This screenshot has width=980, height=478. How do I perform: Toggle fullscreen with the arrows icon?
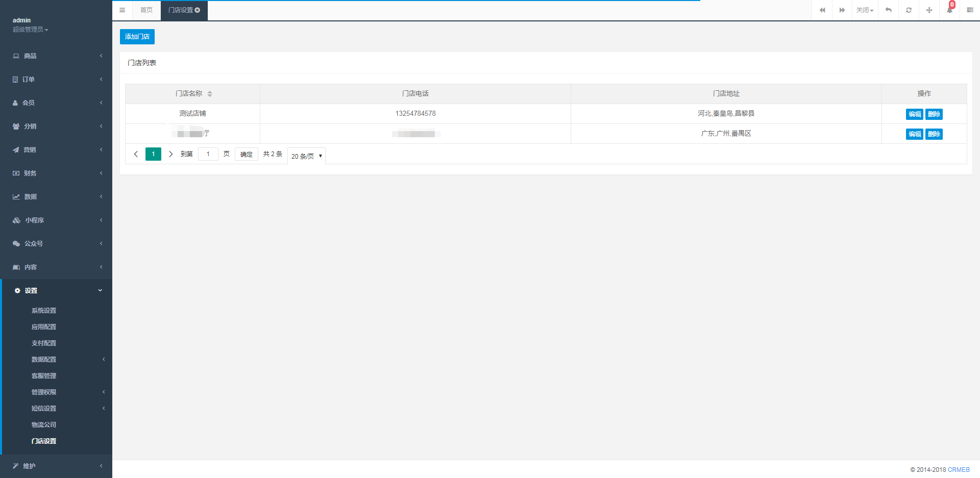(929, 10)
